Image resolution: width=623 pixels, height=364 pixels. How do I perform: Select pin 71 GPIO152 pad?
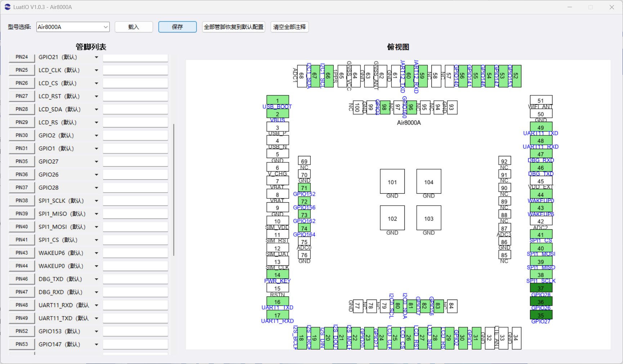click(304, 187)
